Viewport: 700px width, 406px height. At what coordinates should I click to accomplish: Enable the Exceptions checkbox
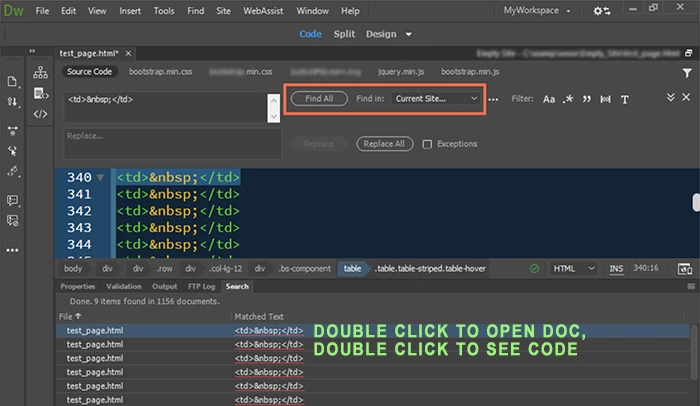pos(427,144)
